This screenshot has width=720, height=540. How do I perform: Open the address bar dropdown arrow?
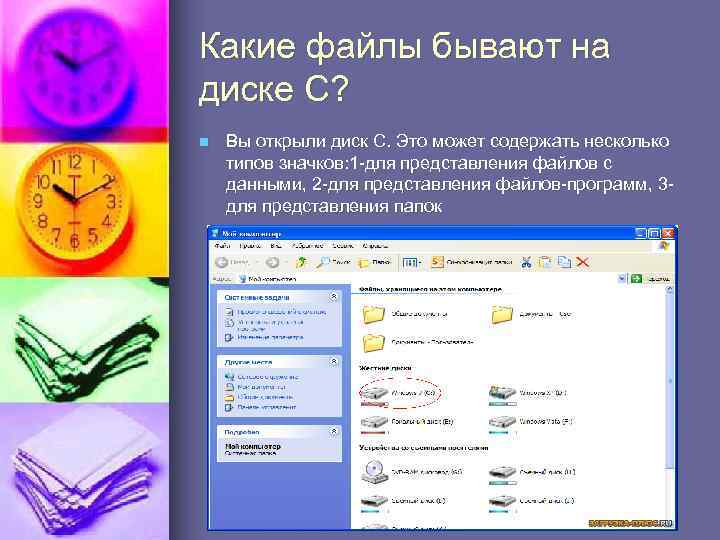pos(622,278)
